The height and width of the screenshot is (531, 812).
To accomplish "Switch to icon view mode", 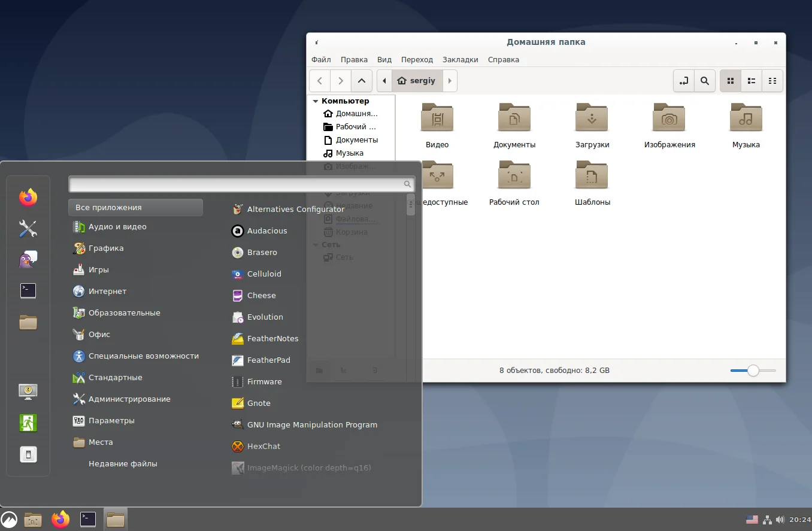I will tap(731, 81).
